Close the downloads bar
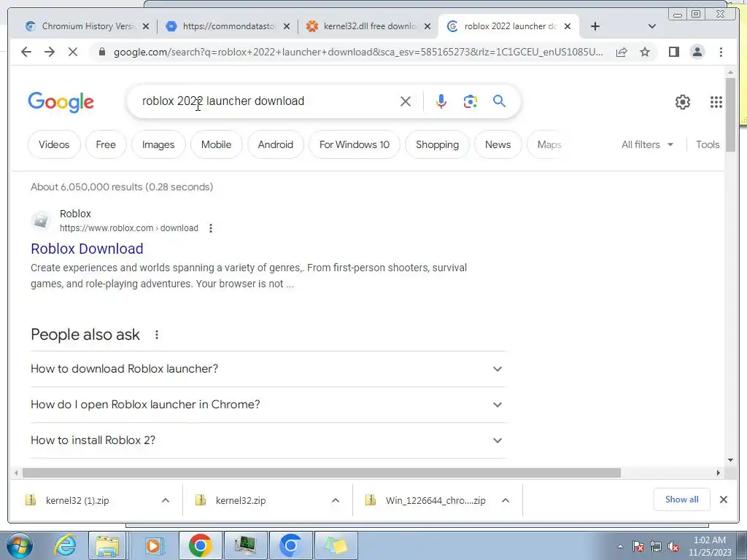 point(723,499)
